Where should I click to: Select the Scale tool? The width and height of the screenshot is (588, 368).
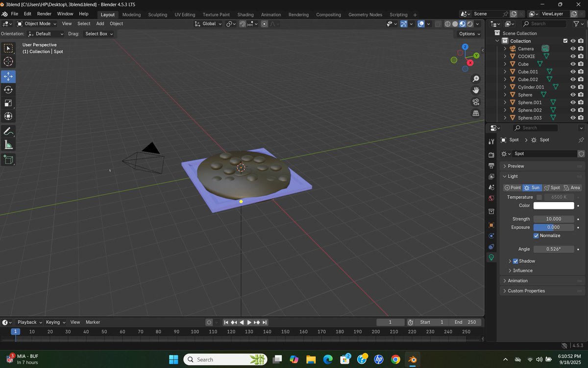point(8,103)
